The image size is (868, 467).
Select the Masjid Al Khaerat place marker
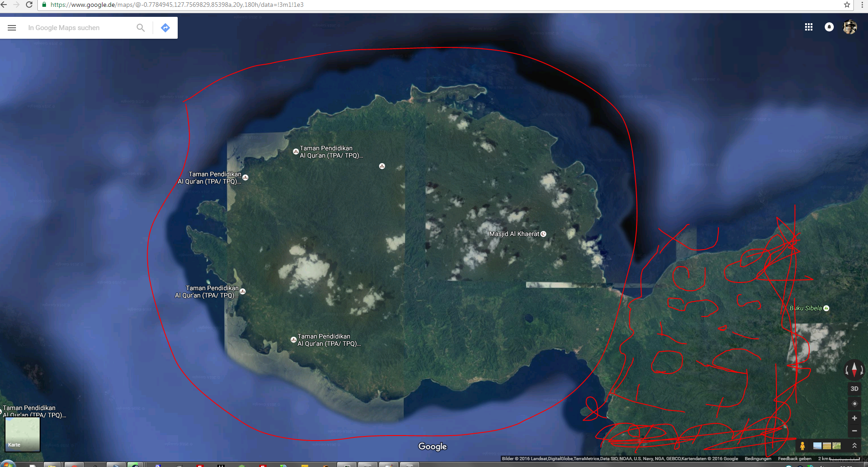coord(543,234)
